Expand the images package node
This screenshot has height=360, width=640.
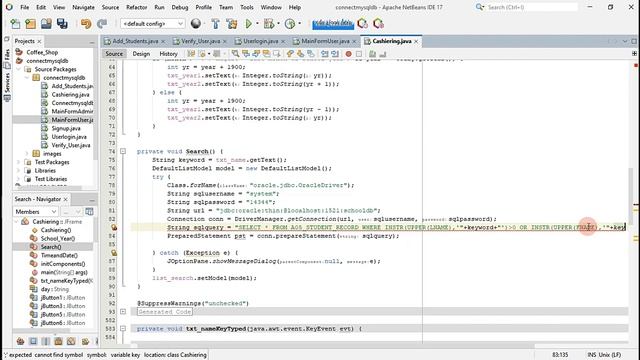tap(27, 154)
